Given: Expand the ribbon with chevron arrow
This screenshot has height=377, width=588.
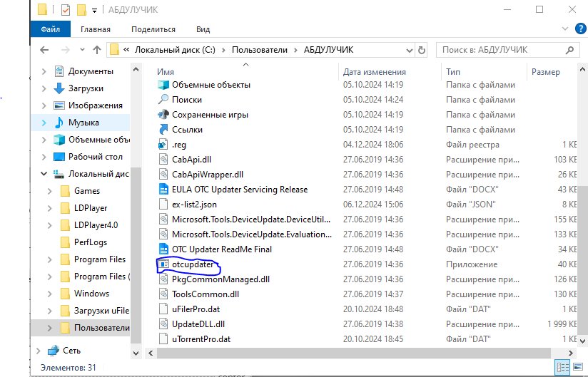Looking at the screenshot, I should pos(565,29).
